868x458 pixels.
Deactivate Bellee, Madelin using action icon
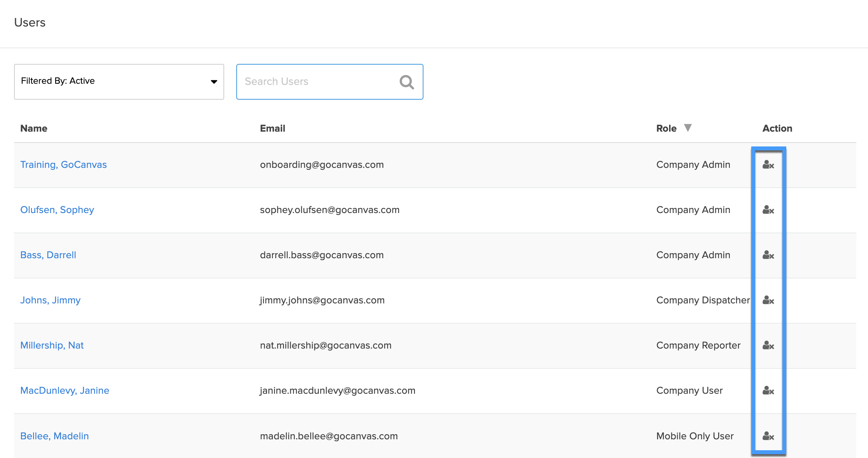[x=768, y=436]
